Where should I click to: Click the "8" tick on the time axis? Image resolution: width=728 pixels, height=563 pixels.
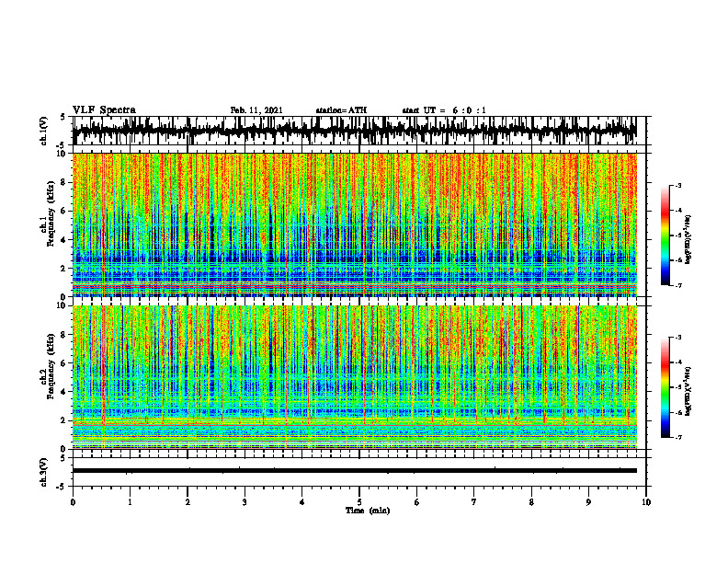click(531, 502)
